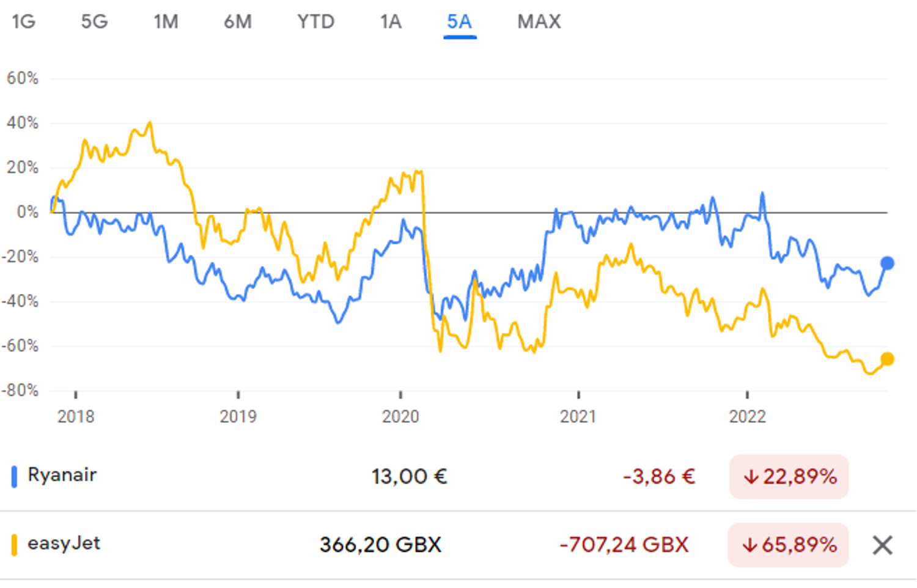Click the Ryanair blue color indicator
The width and height of the screenshot is (917, 588).
(14, 476)
